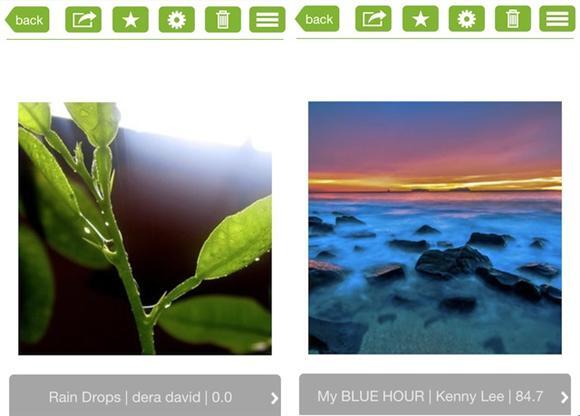The image size is (580, 416).
Task: Select the Rain Drops | dera david caption bar
Action: click(145, 396)
